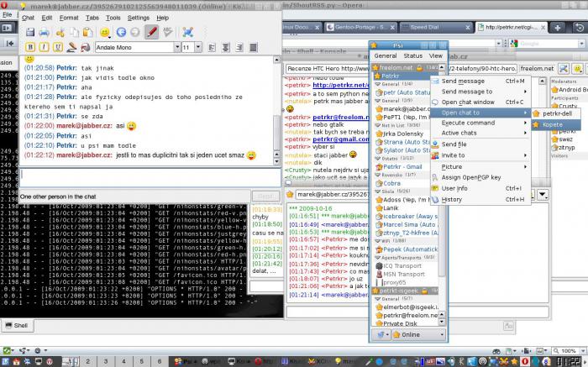Toggle underline formatting
Screen dimensions: 588x367
click(x=57, y=47)
